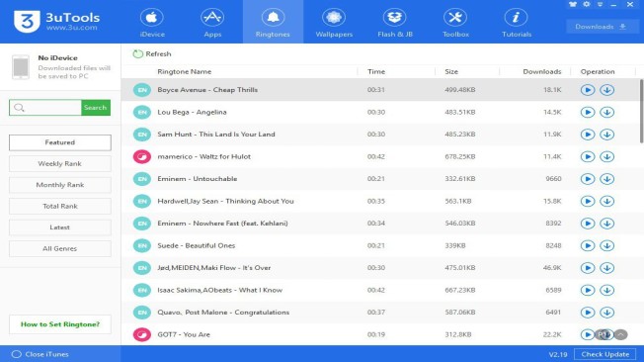The image size is (644, 362).
Task: Toggle the Close iTunes option
Action: click(40, 354)
